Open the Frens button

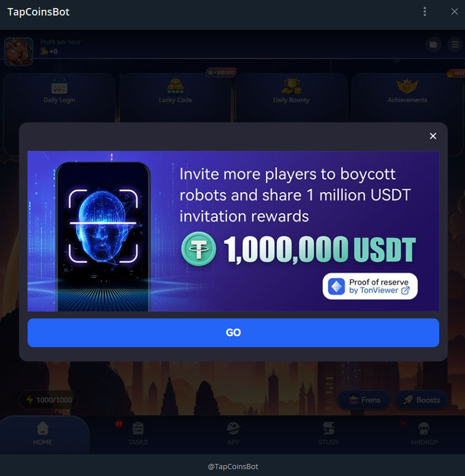[364, 400]
